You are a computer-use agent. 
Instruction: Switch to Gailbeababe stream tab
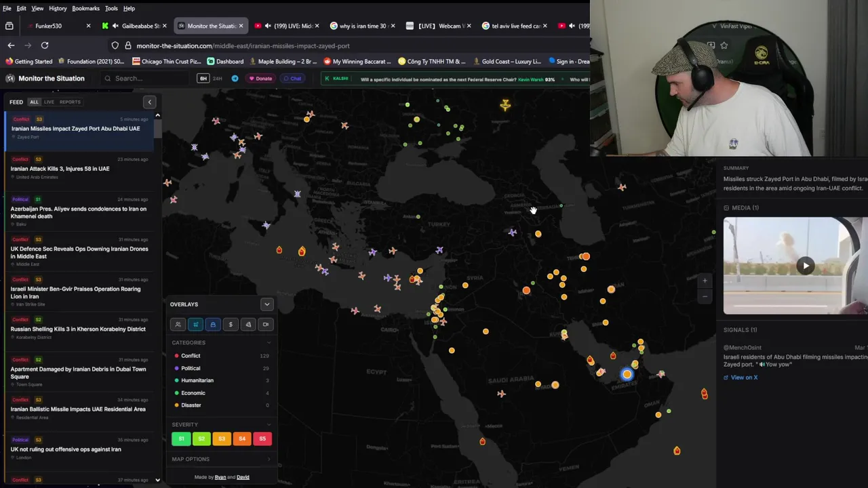pyautogui.click(x=135, y=26)
